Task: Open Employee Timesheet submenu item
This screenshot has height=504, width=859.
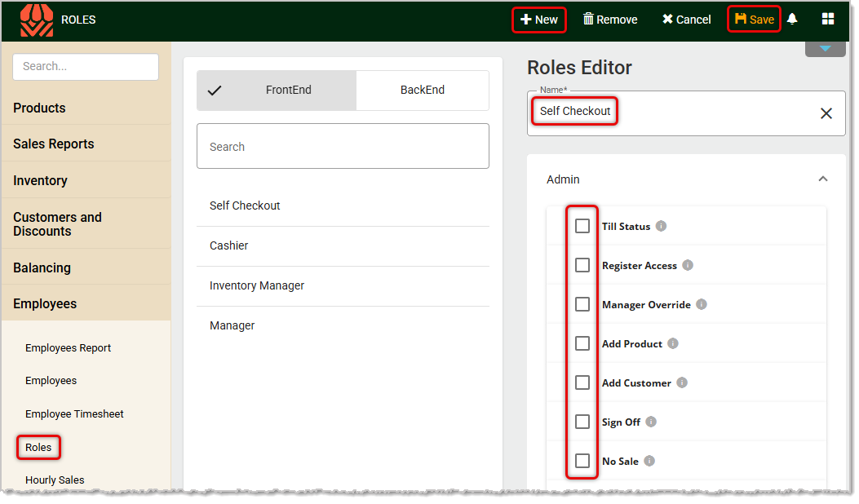Action: pyautogui.click(x=74, y=414)
